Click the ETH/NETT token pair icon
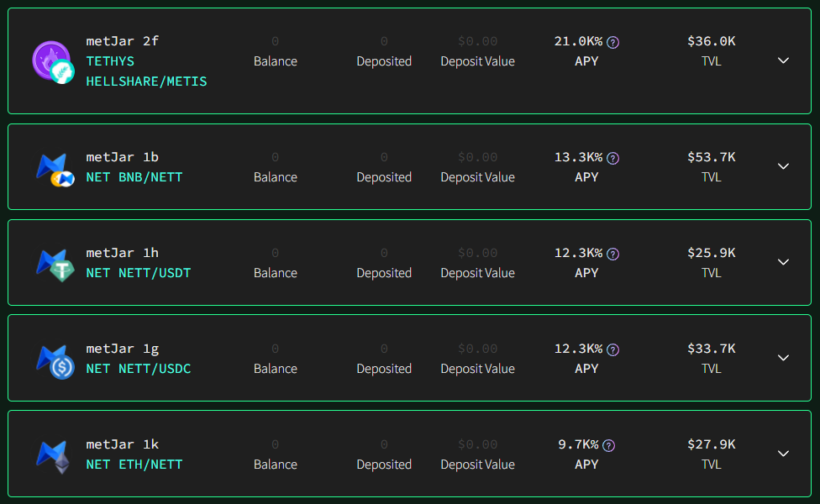Viewport: 820px width, 504px height. 53,457
